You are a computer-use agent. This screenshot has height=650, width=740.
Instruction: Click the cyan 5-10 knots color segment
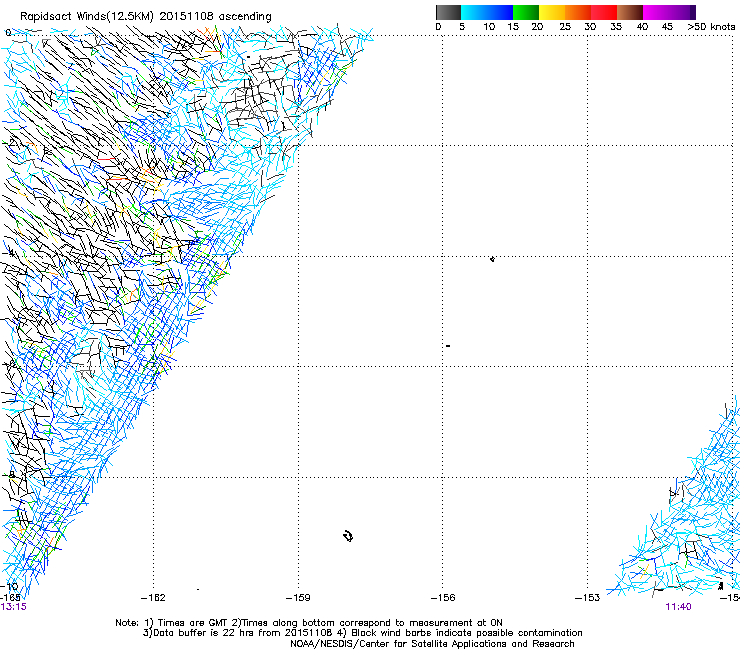click(x=474, y=12)
